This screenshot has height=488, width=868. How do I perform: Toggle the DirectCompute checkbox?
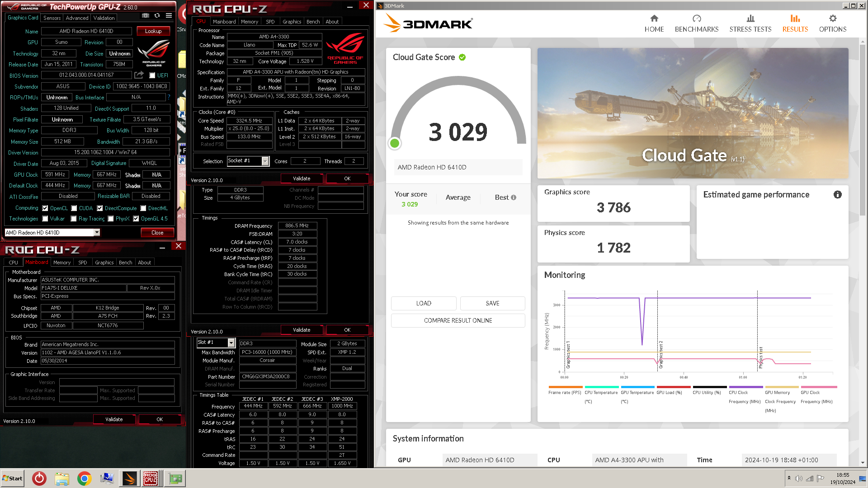tap(100, 208)
